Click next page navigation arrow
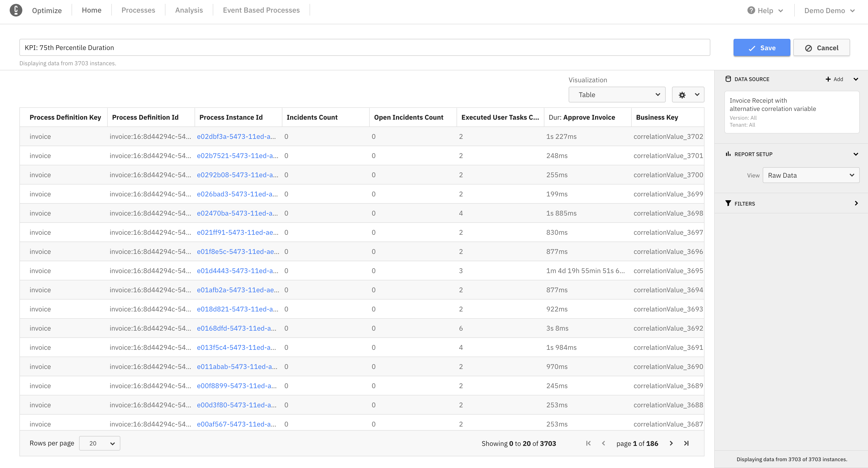This screenshot has width=868, height=468. point(671,443)
